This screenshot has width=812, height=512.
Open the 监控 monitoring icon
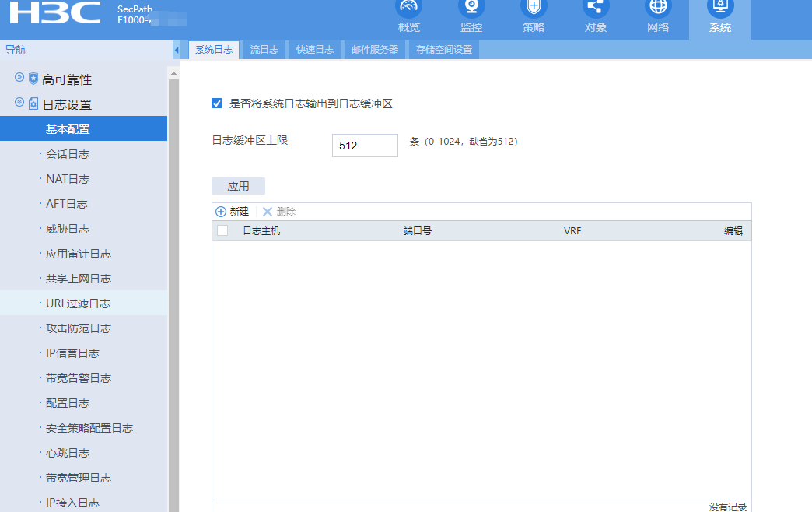[471, 7]
